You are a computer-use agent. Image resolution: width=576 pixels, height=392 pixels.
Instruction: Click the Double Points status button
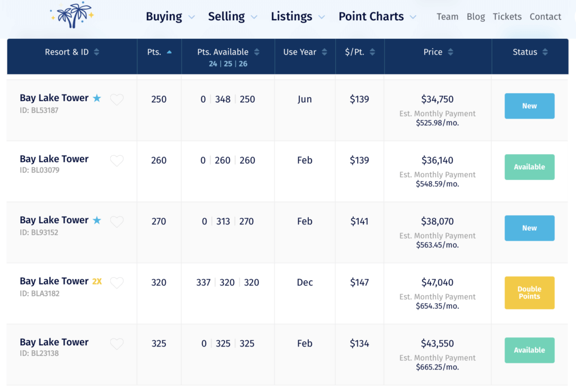[x=529, y=292]
